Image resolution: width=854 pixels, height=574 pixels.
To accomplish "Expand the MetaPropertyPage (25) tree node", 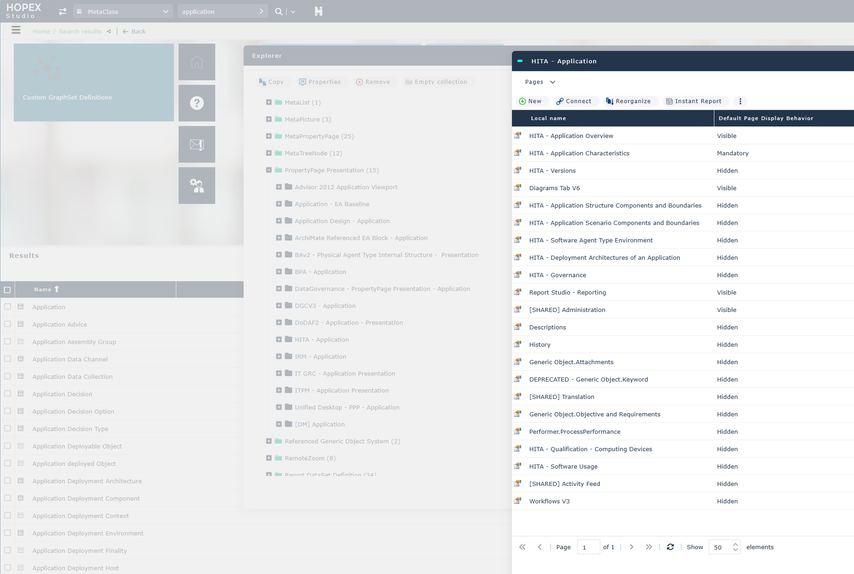I will pyautogui.click(x=269, y=136).
